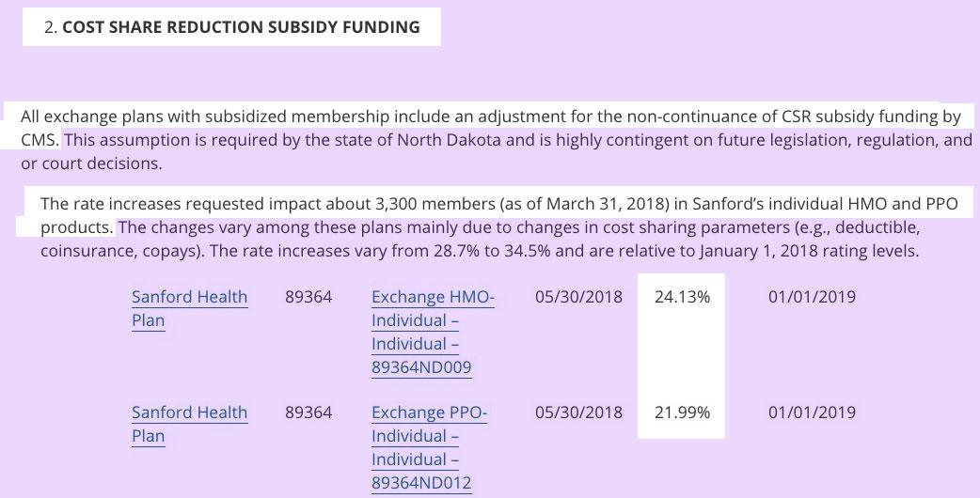Click 05/30/2018 date in the PPO row
980x498 pixels.
tap(578, 412)
